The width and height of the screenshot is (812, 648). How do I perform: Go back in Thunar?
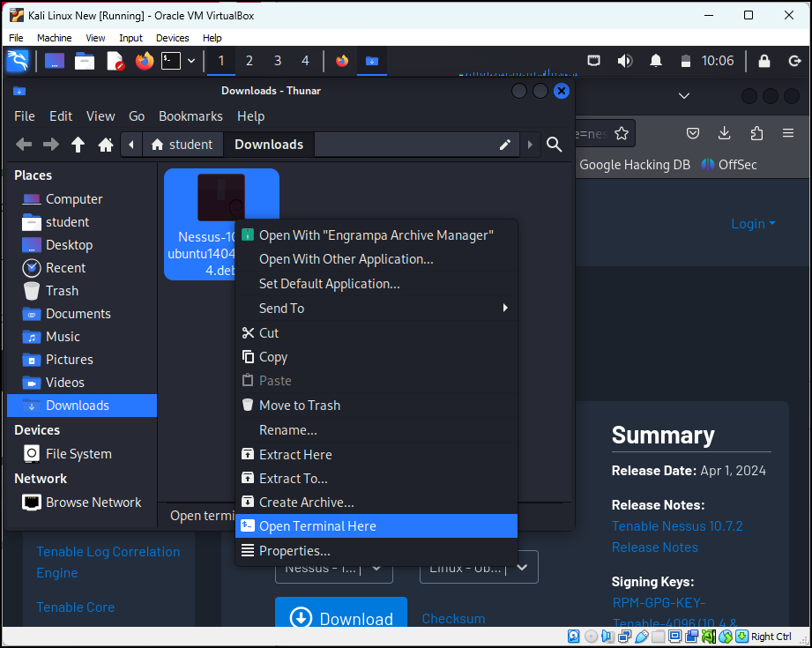pos(24,145)
